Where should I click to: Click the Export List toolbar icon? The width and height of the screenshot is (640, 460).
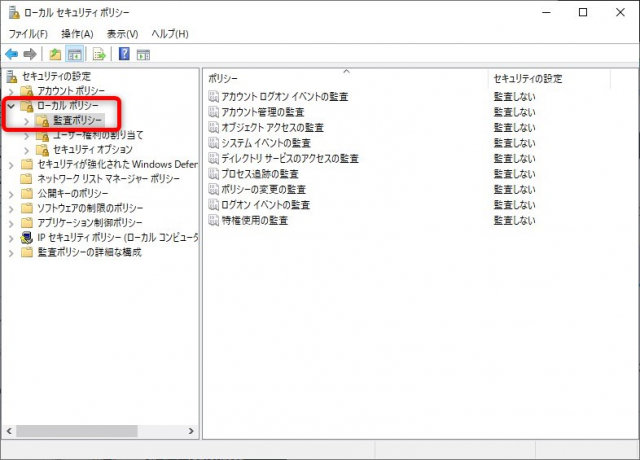pos(99,53)
